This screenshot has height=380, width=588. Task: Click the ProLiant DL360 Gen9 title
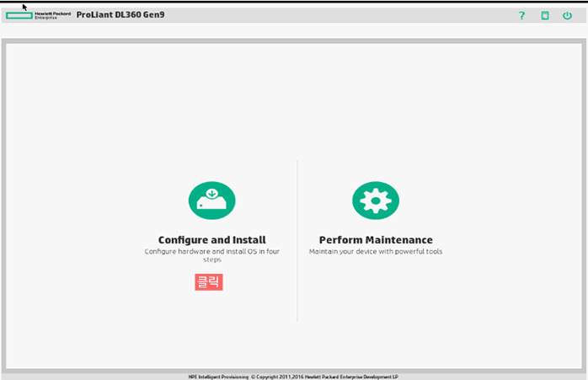120,14
